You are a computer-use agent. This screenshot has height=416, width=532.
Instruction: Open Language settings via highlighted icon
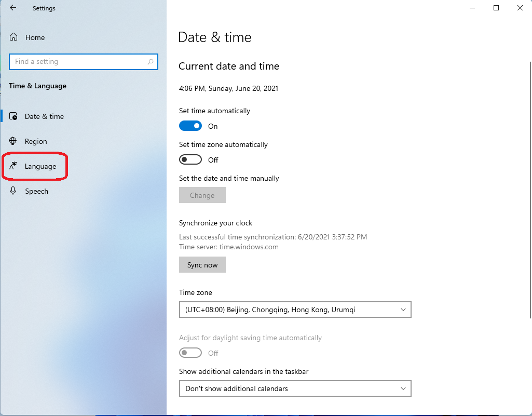coord(13,166)
